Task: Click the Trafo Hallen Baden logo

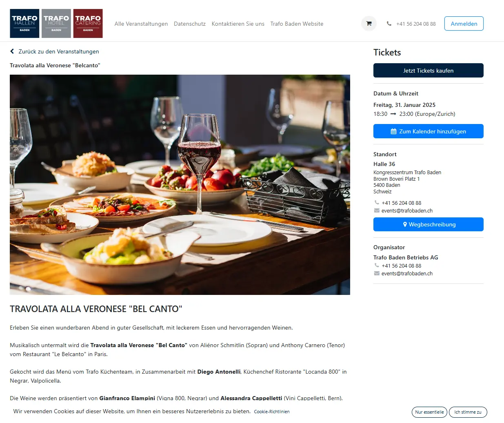Action: (24, 24)
